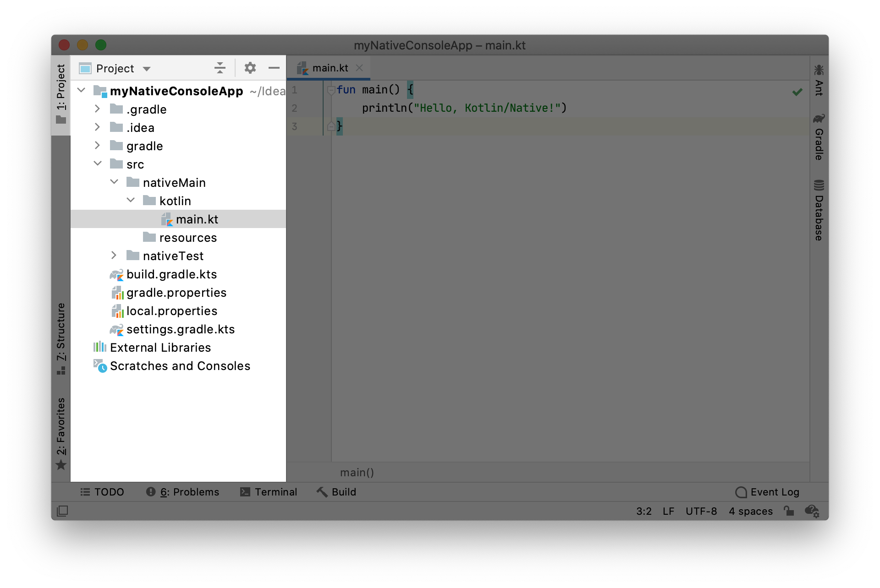The width and height of the screenshot is (880, 588).
Task: Change line separator LF
Action: 668,511
